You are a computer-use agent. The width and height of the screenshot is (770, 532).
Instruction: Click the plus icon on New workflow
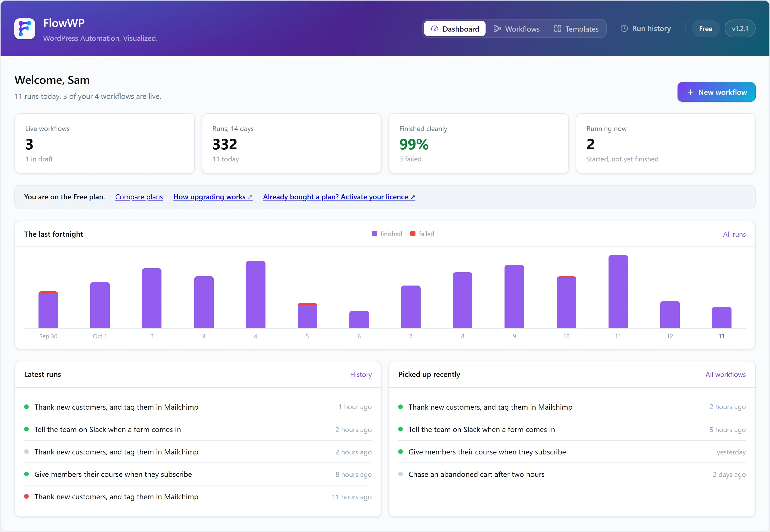coord(690,92)
